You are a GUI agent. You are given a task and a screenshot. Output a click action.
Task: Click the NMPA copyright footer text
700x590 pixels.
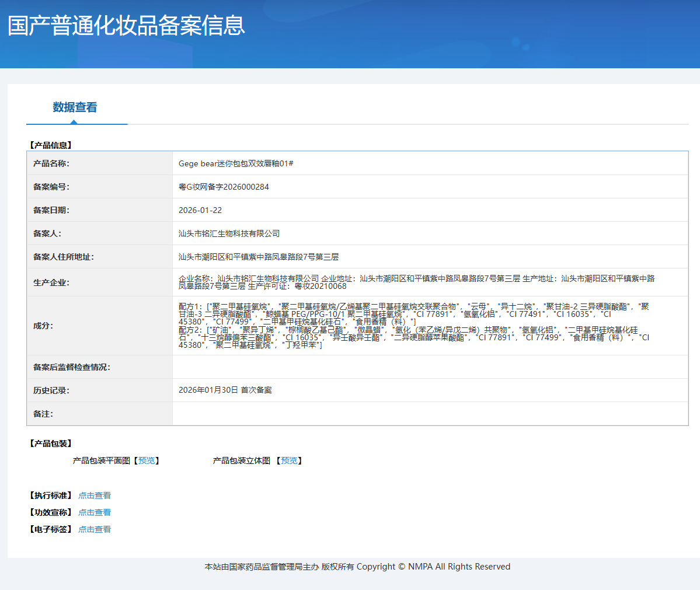pos(357,566)
